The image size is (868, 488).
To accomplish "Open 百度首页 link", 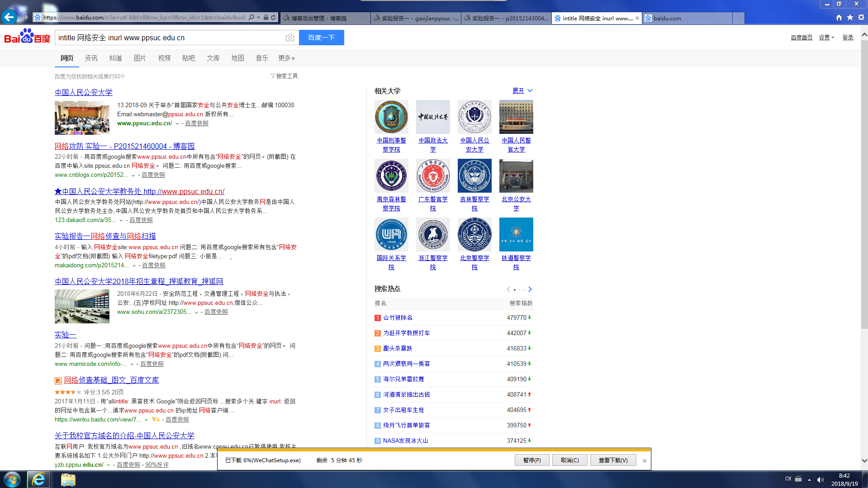I will pos(802,38).
